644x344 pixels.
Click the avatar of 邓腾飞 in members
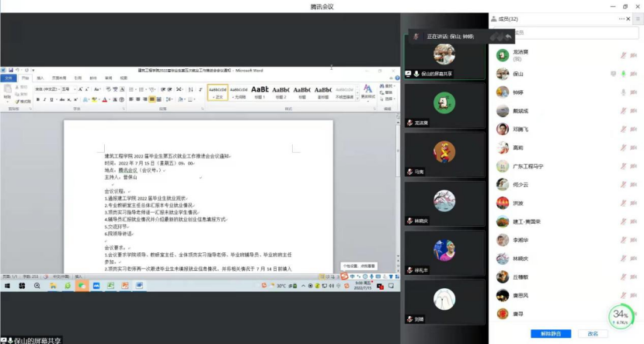click(503, 130)
